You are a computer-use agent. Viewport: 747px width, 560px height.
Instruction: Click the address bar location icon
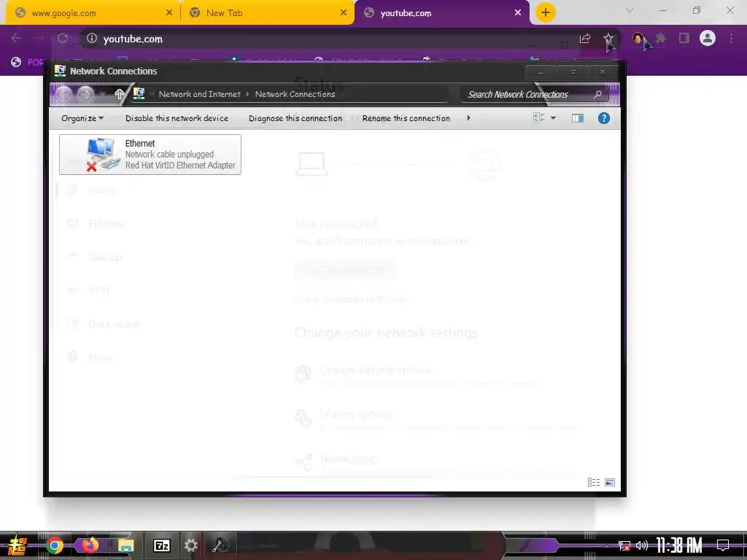pos(139,94)
